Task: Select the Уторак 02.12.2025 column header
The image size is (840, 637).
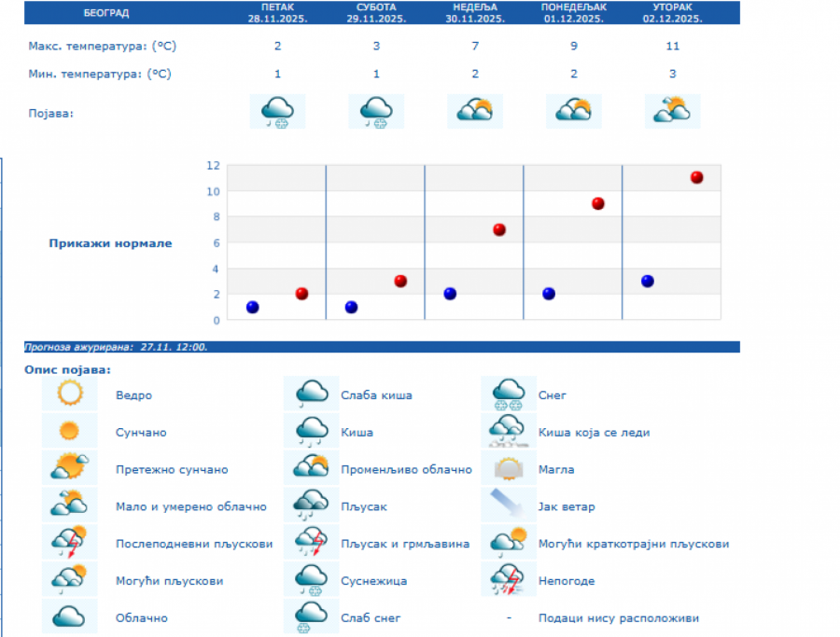Action: pos(672,13)
